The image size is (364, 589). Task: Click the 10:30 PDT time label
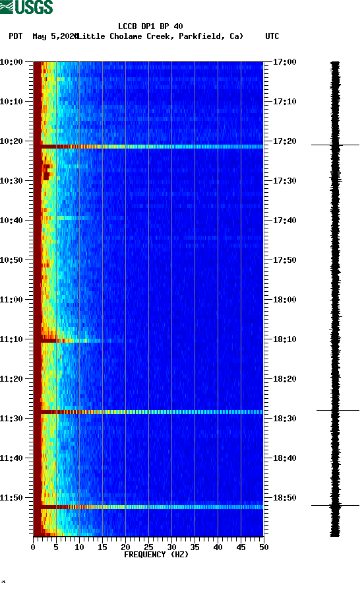click(x=12, y=181)
